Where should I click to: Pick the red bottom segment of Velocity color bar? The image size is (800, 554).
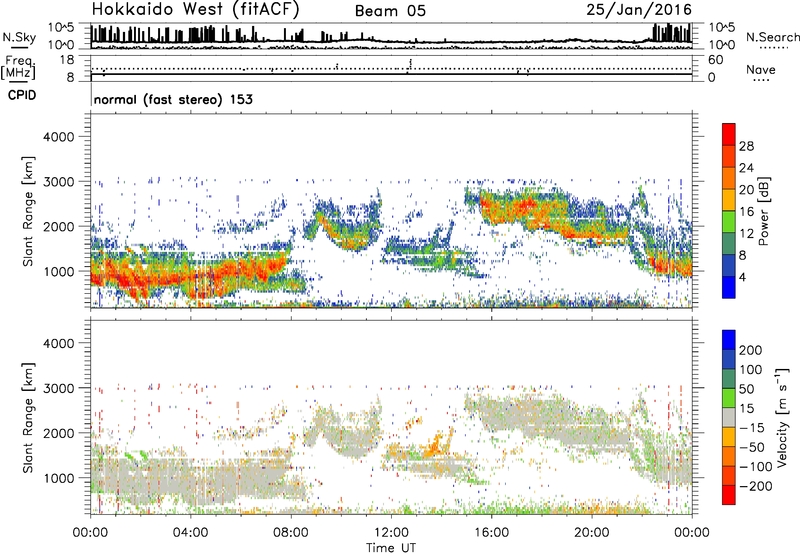tap(729, 495)
